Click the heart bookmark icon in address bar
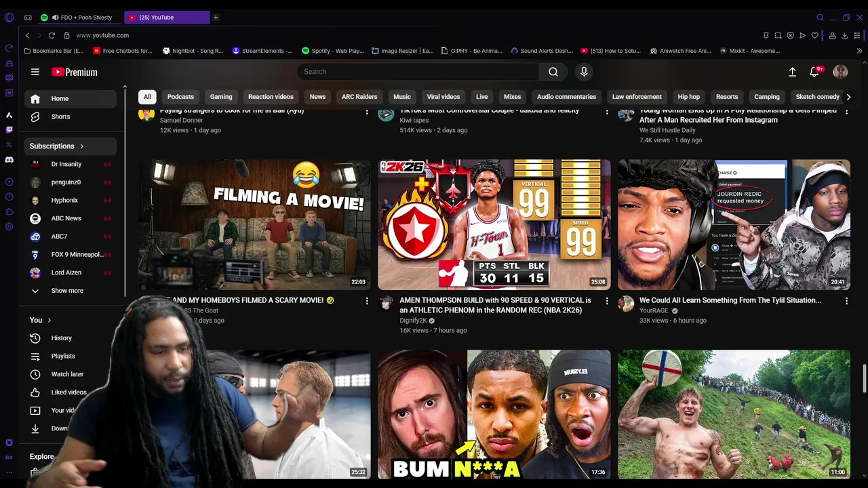Screen dimensions: 868x488 tap(815, 35)
